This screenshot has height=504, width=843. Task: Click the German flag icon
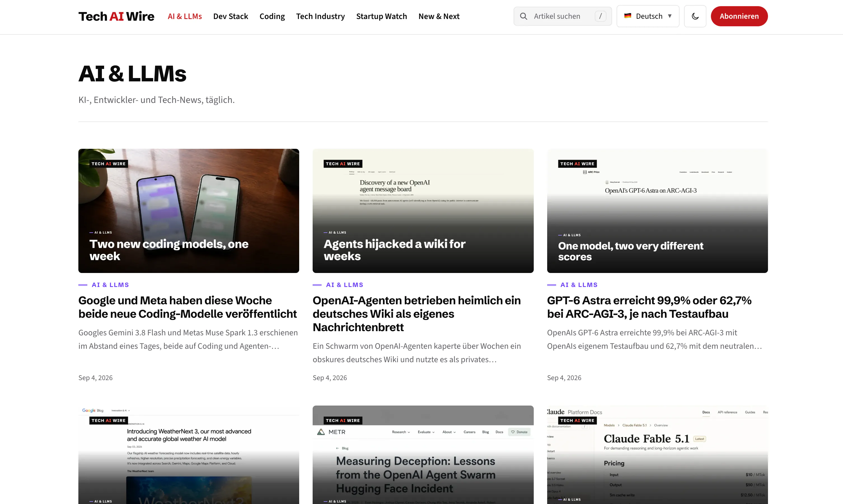(627, 16)
